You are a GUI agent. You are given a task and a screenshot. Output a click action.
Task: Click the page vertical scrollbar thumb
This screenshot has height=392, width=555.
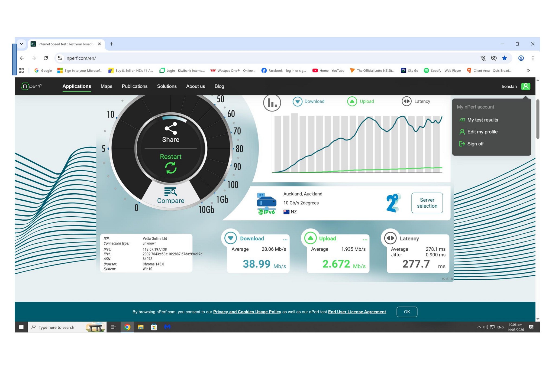coord(538,119)
